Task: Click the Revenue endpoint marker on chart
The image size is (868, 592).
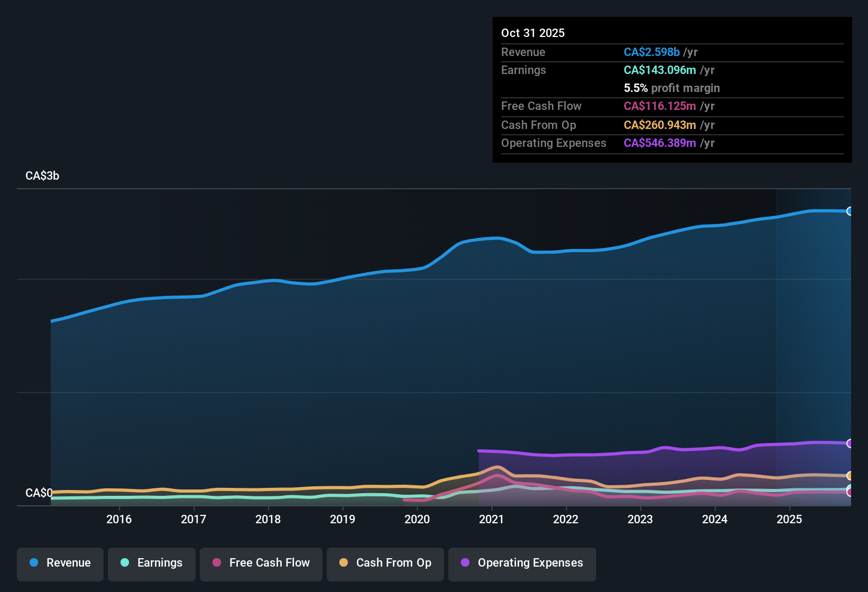Action: tap(850, 211)
